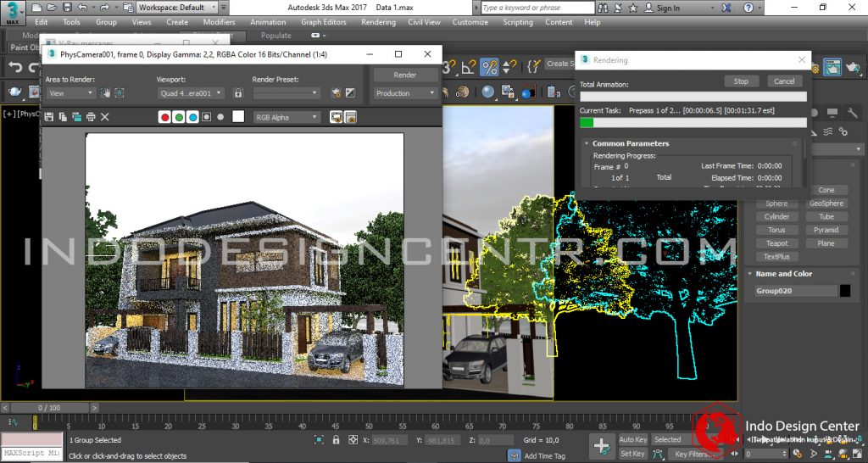
Task: Click the Clone Rendered Frame Window icon
Action: [76, 117]
